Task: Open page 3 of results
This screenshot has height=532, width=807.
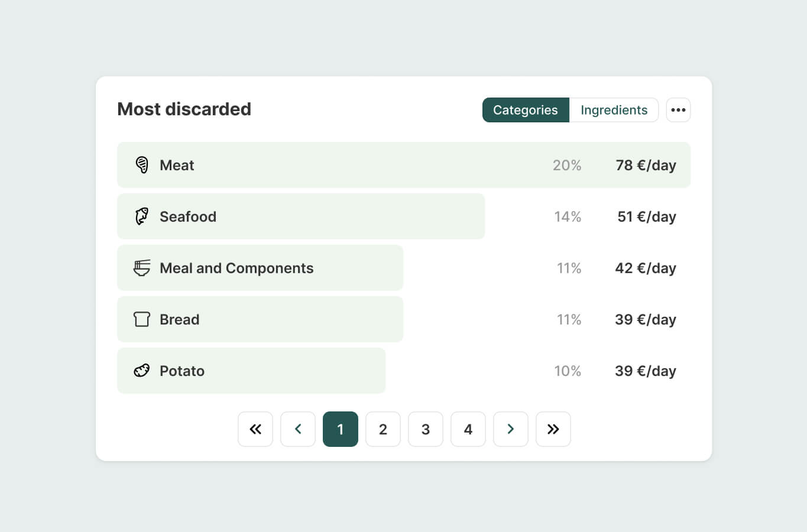Action: pos(426,429)
